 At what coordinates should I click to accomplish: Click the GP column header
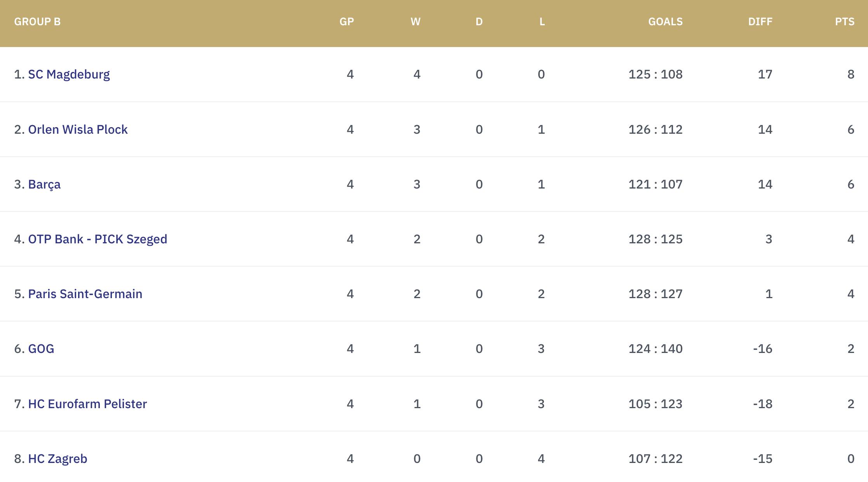click(x=347, y=22)
